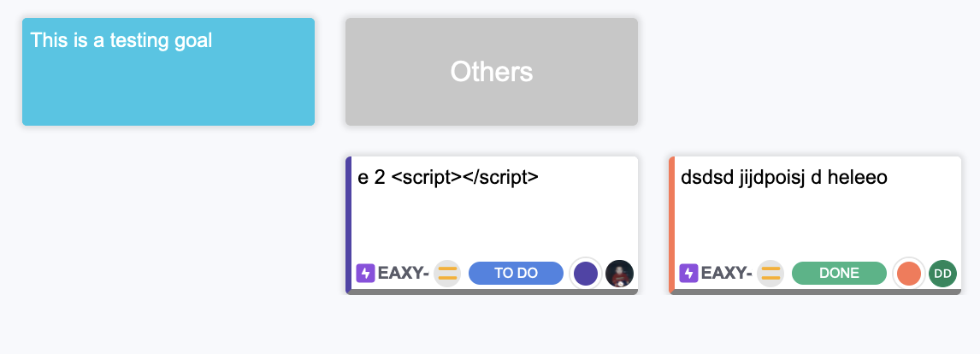Select the gray Others goal card
The image size is (980, 354).
pyautogui.click(x=492, y=72)
